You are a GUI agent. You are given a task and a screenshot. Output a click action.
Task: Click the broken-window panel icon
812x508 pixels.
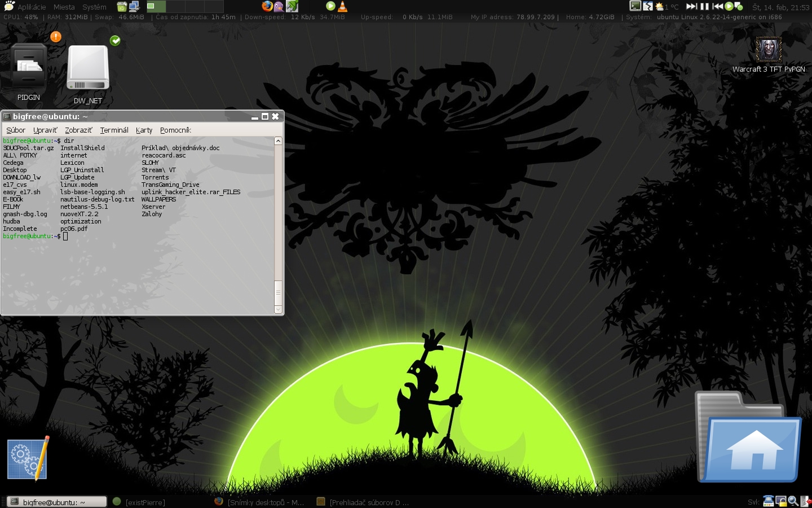(648, 6)
